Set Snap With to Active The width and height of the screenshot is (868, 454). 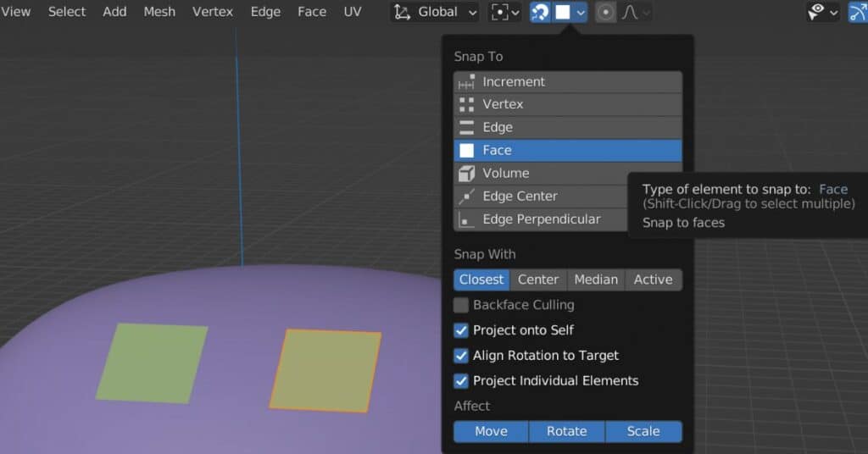coord(654,280)
